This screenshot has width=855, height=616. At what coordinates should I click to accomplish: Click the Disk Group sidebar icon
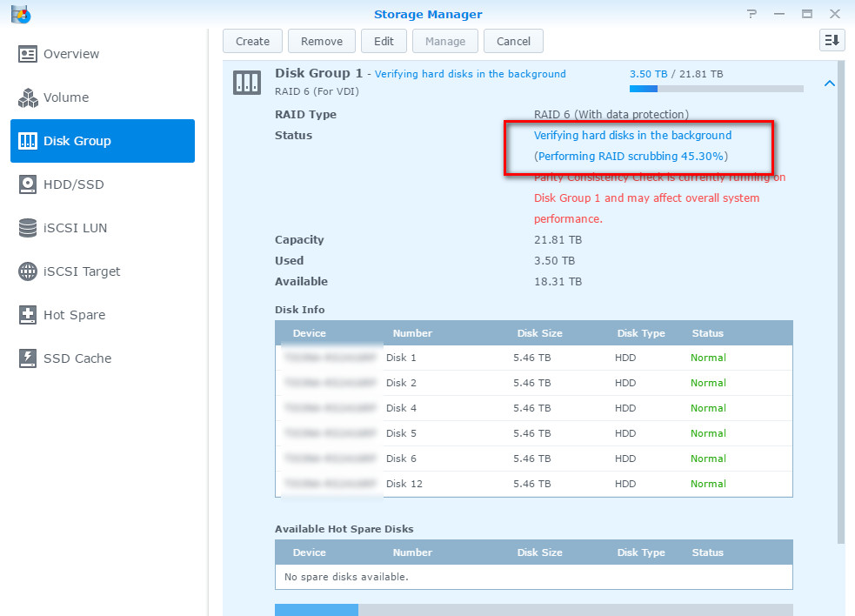click(x=28, y=141)
